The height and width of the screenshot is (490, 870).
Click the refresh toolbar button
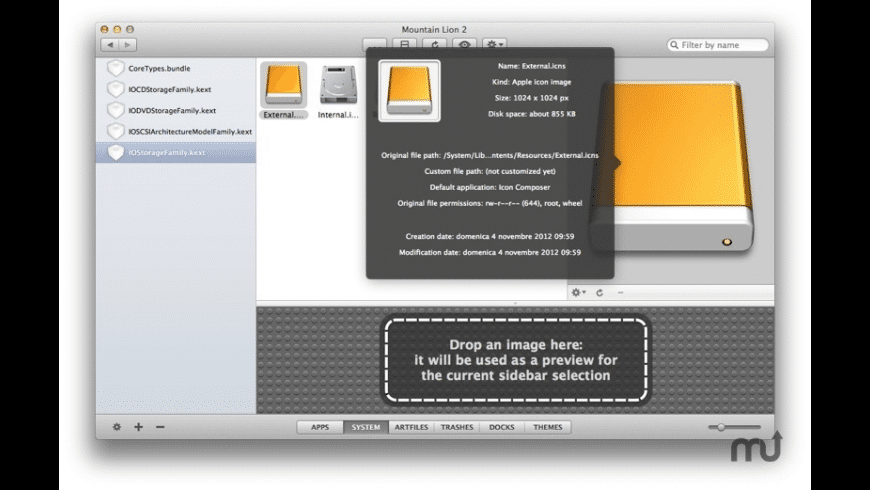(434, 43)
